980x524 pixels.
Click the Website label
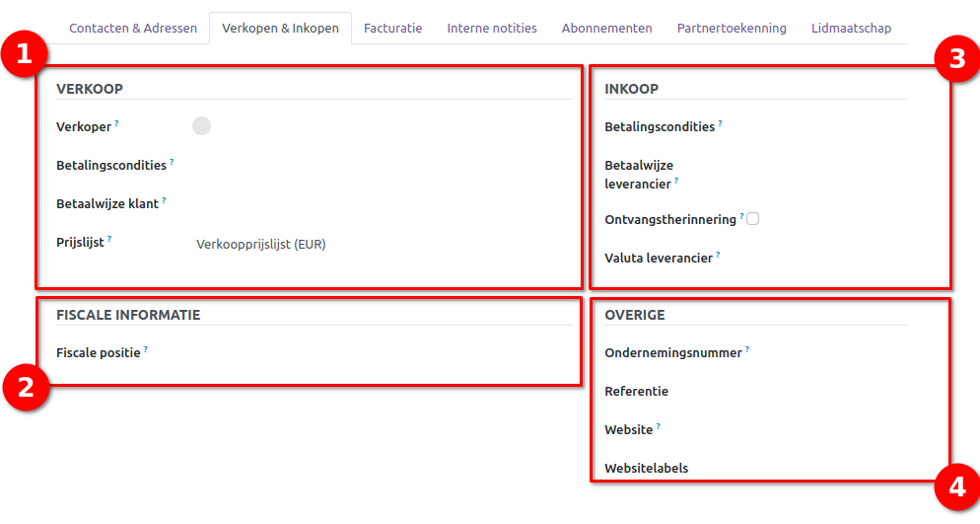(629, 430)
